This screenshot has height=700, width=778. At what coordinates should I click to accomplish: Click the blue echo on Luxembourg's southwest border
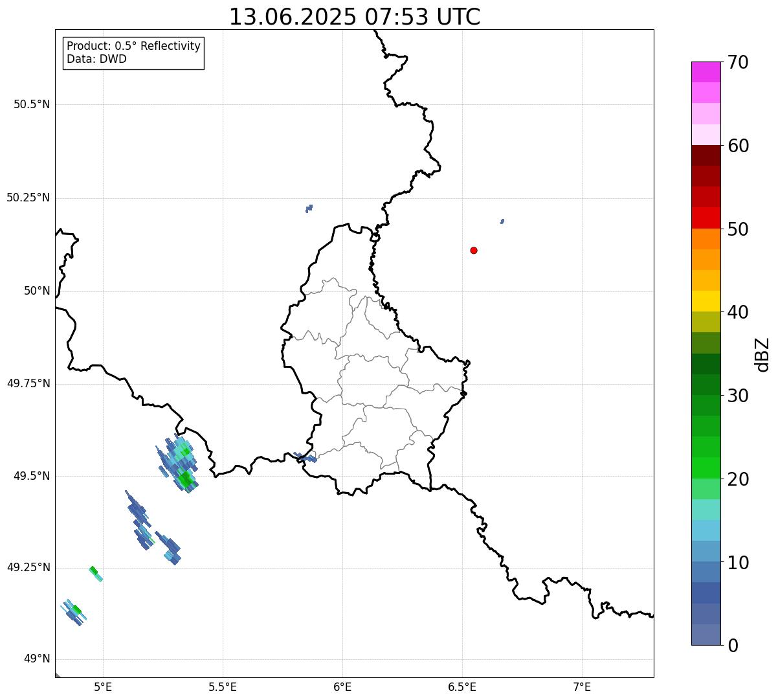pyautogui.click(x=306, y=458)
